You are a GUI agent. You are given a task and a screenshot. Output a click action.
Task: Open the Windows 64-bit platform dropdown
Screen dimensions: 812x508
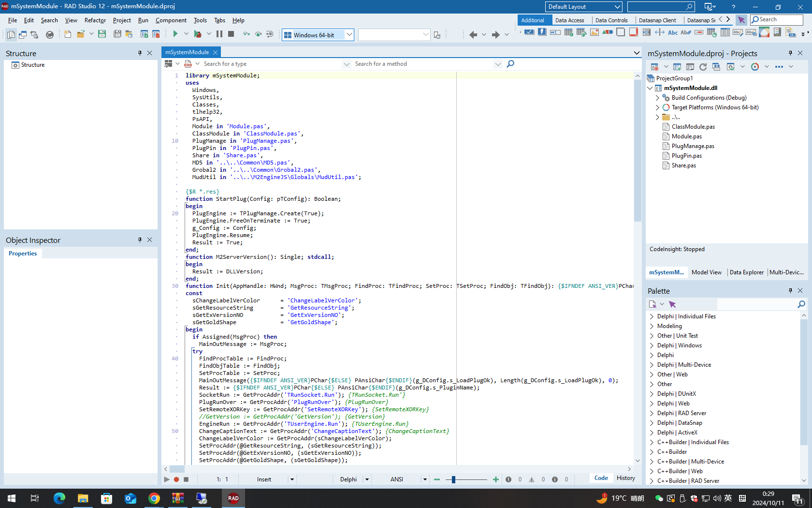[x=349, y=35]
